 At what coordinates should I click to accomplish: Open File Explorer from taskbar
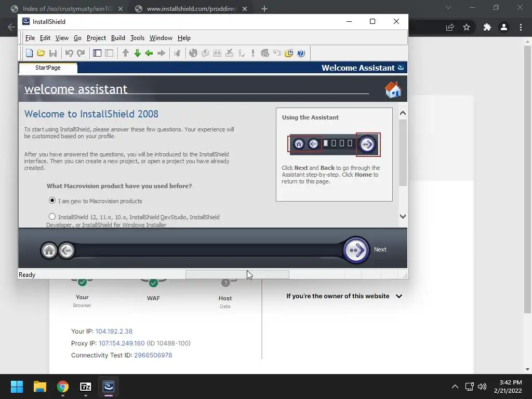39,387
